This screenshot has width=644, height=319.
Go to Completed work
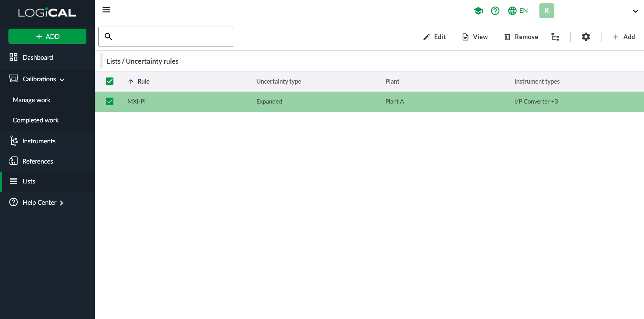tap(36, 120)
